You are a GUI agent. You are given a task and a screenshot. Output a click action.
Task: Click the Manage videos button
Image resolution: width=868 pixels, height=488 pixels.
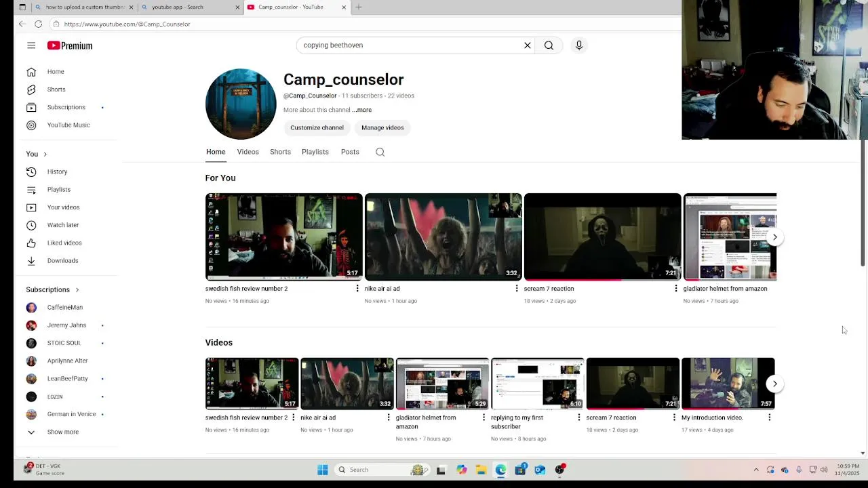pyautogui.click(x=382, y=127)
